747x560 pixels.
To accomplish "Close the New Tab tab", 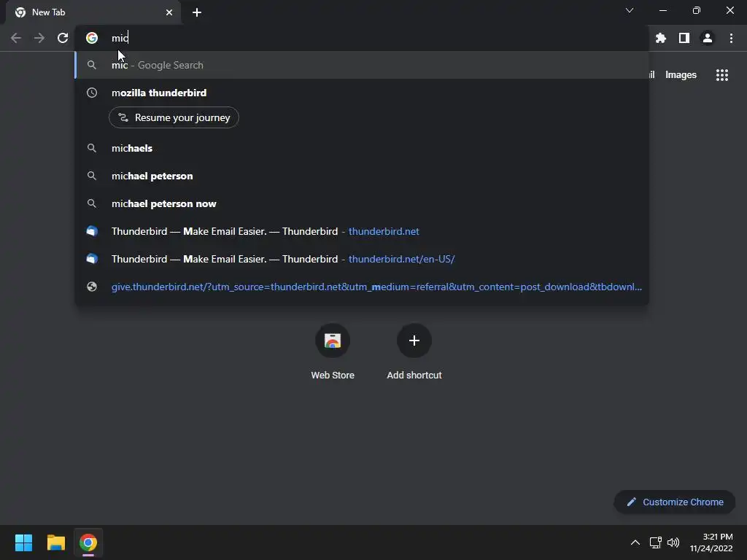I will point(169,12).
